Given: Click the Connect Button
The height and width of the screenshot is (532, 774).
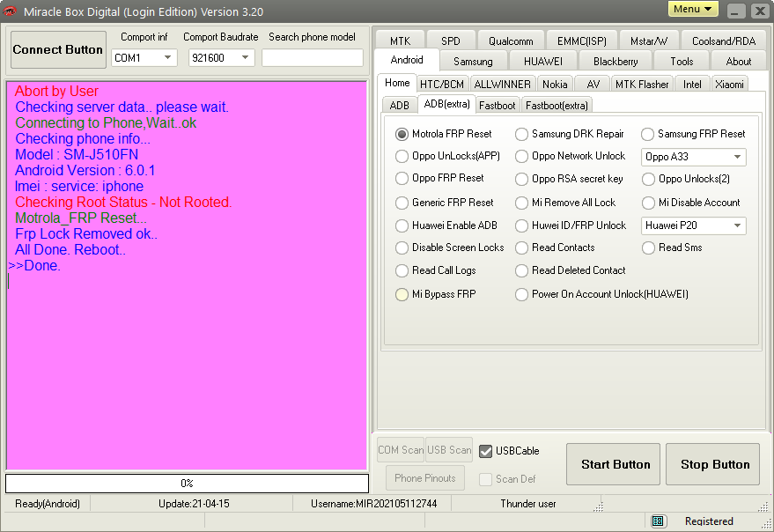Looking at the screenshot, I should point(58,49).
